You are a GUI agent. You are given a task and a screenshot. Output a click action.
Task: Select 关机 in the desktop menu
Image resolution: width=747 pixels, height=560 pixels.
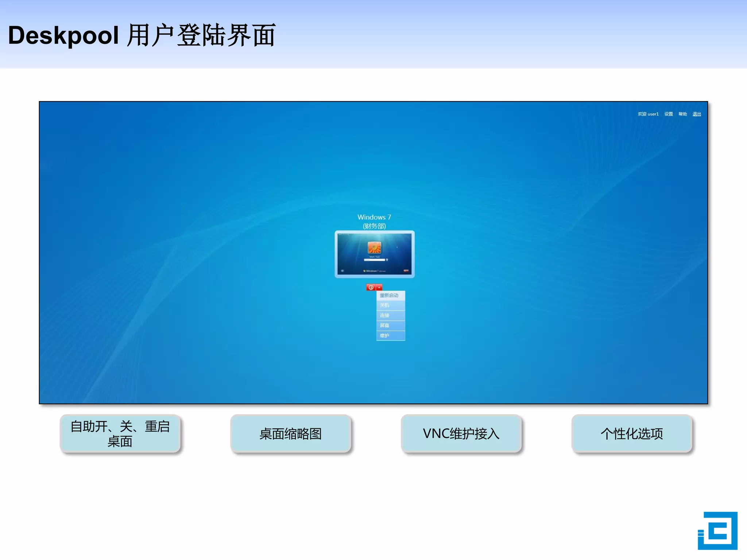[x=391, y=305]
